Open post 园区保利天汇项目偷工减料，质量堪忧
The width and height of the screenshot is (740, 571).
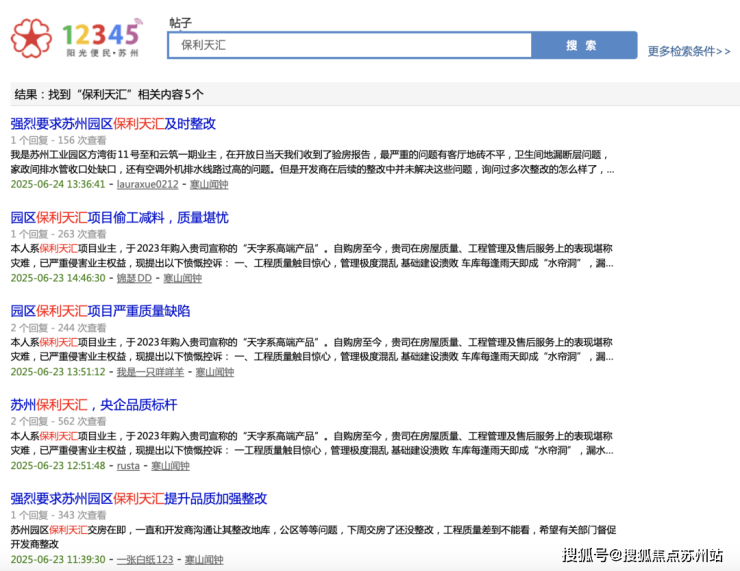119,217
